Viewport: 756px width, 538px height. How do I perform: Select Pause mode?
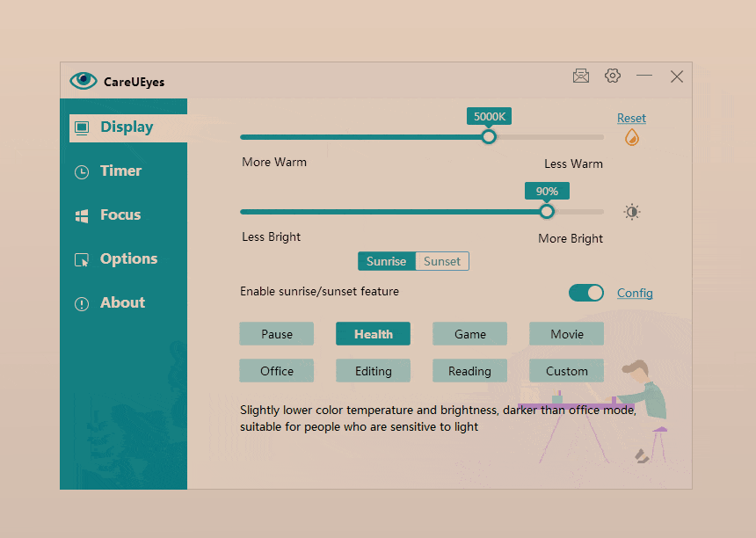tap(277, 334)
